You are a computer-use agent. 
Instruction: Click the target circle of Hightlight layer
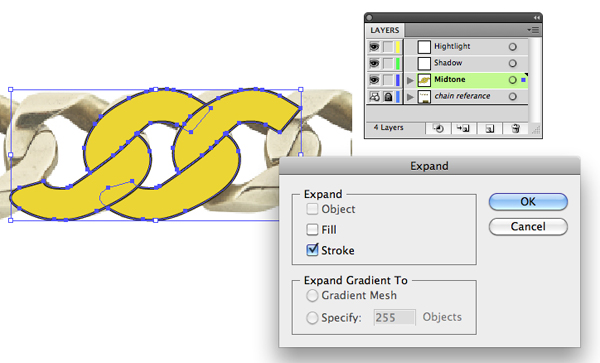pos(513,47)
